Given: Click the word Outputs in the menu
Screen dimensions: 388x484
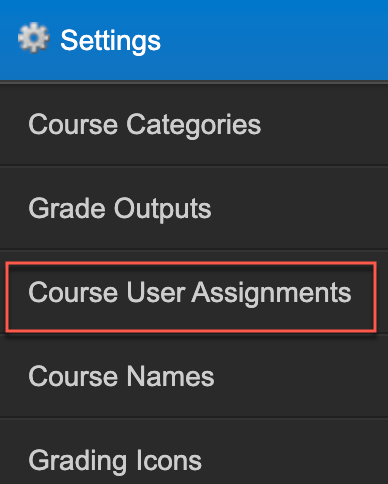Looking at the screenshot, I should (163, 209).
